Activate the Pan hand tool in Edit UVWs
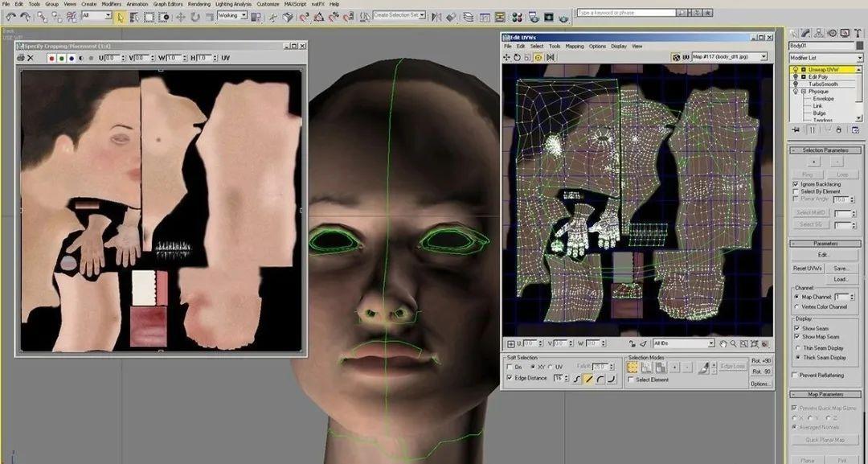The image size is (868, 464). (x=723, y=343)
